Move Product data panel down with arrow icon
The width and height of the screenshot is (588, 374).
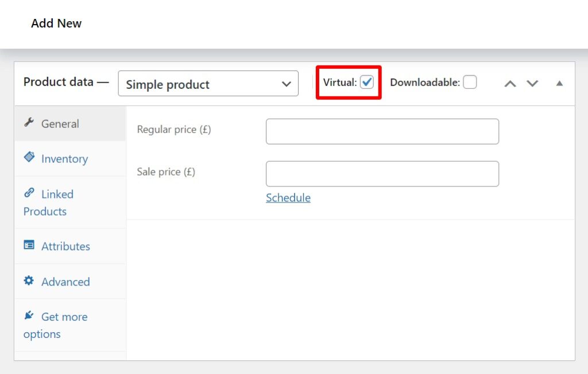tap(532, 83)
